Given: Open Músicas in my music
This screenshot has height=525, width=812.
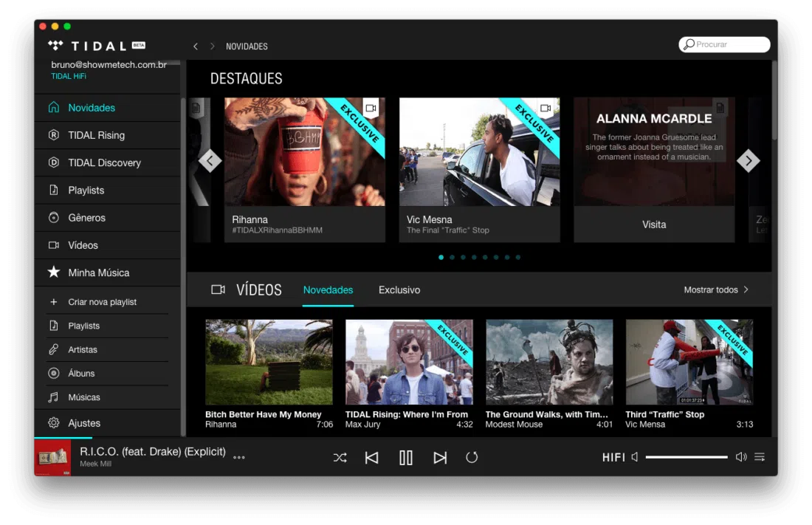Looking at the screenshot, I should point(107,397).
